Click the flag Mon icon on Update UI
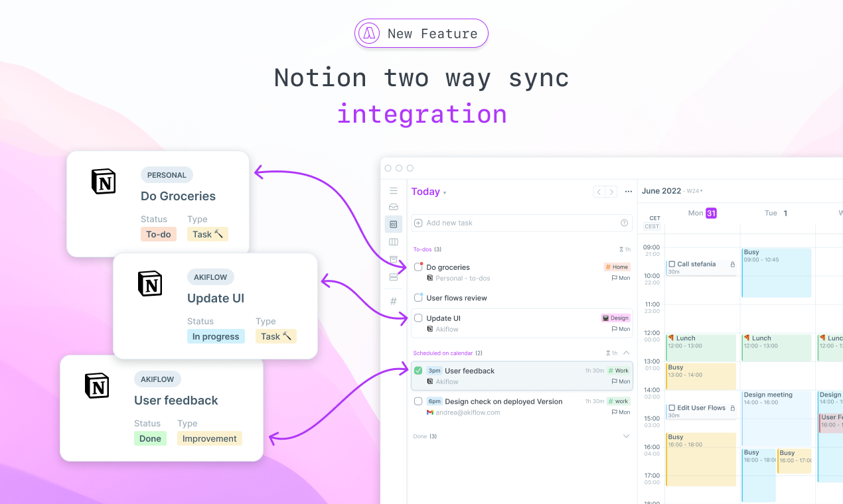Viewport: 843px width, 504px height. (x=621, y=329)
